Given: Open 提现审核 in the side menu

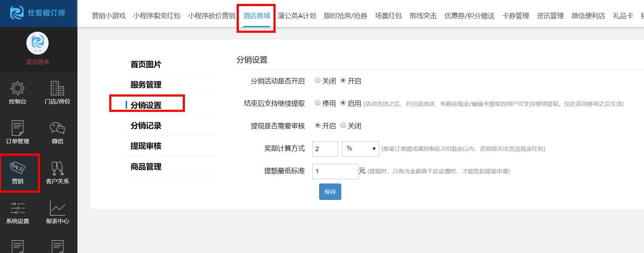Looking at the screenshot, I should pos(146,146).
